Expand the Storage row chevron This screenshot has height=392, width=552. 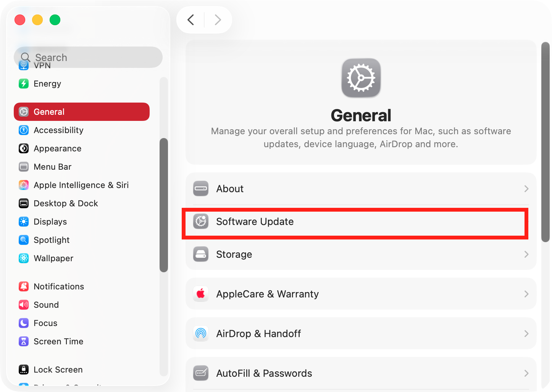tap(526, 254)
